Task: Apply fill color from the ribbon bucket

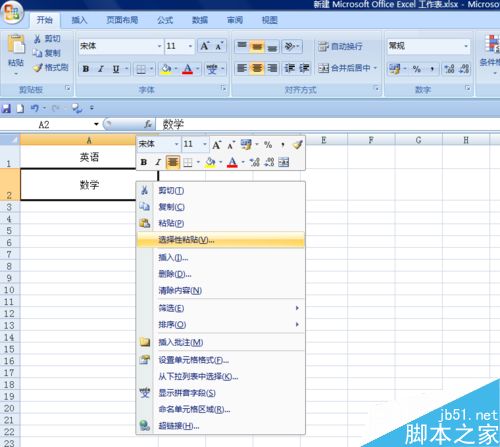Action: tap(166, 69)
